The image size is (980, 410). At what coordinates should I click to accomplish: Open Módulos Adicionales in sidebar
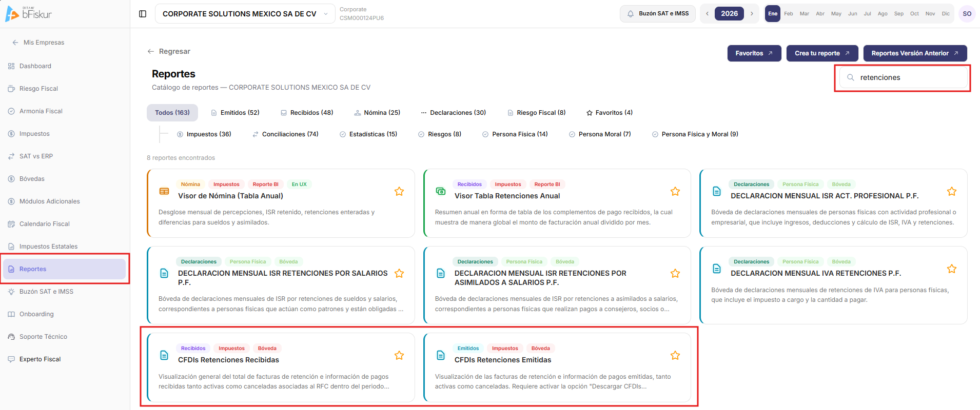pyautogui.click(x=65, y=201)
